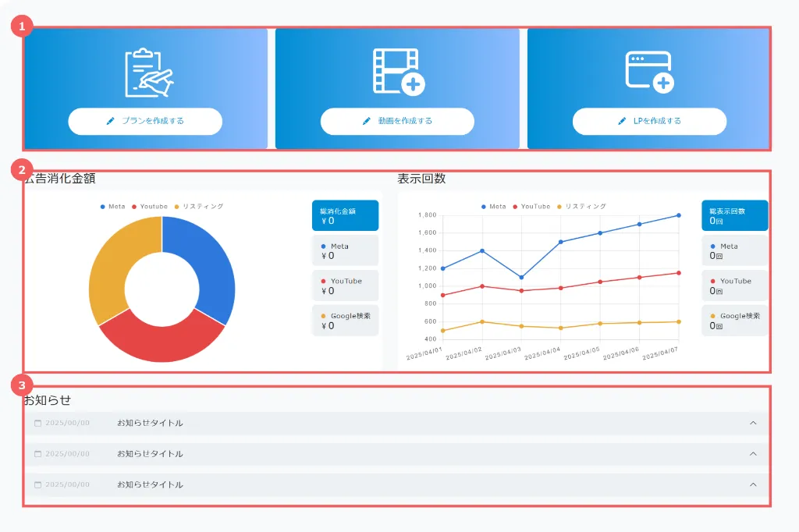Click the browser window LP icon

649,72
